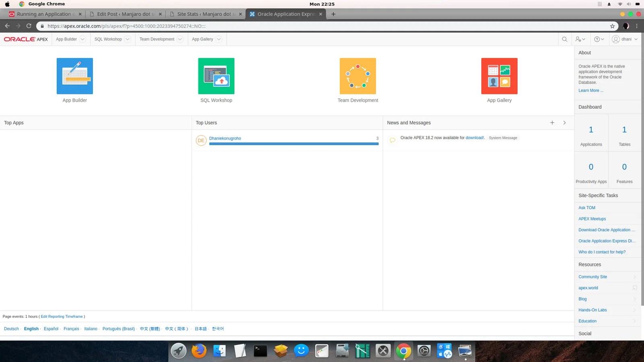Open the App Gallery tile icon
Image resolution: width=644 pixels, height=362 pixels.
click(x=499, y=76)
